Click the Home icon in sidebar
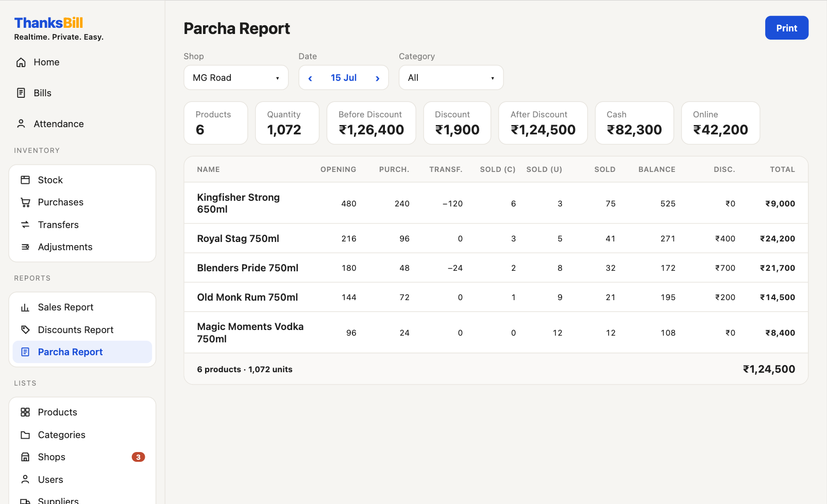 (x=21, y=62)
